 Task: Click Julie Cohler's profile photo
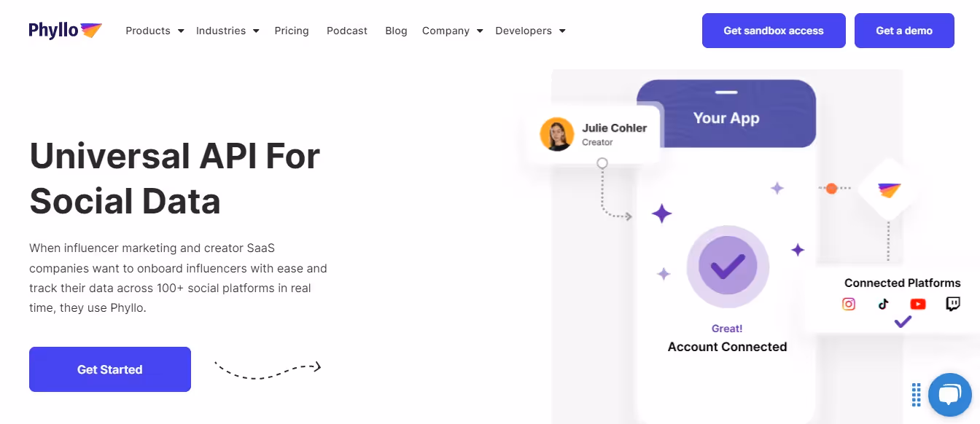pos(557,134)
